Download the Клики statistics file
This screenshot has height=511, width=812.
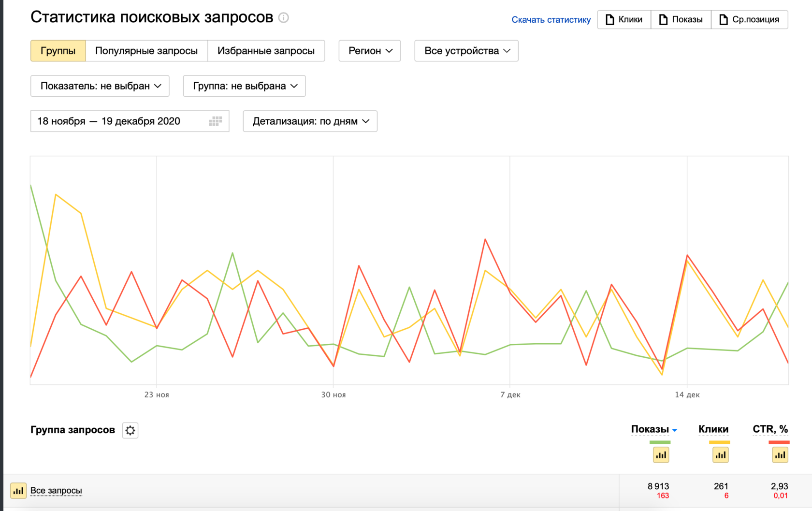[x=624, y=20]
